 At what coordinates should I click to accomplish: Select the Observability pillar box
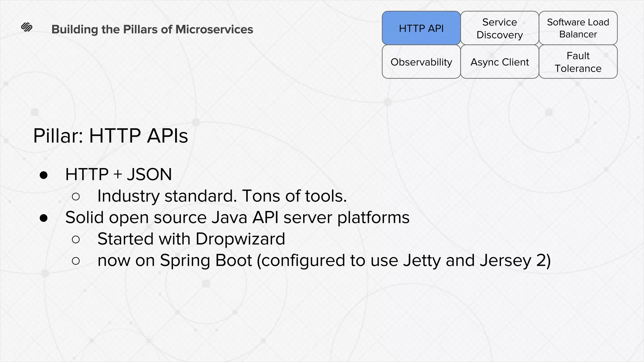[x=421, y=62]
